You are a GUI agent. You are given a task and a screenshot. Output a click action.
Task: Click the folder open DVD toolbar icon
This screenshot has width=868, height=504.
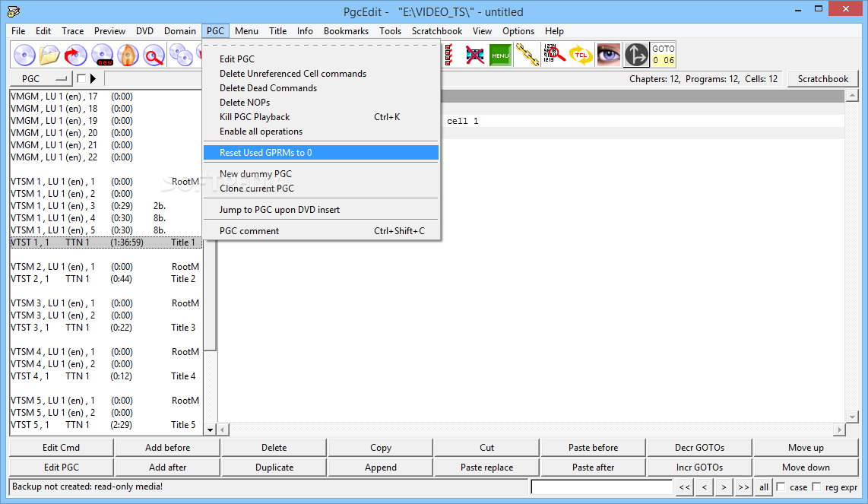point(50,55)
